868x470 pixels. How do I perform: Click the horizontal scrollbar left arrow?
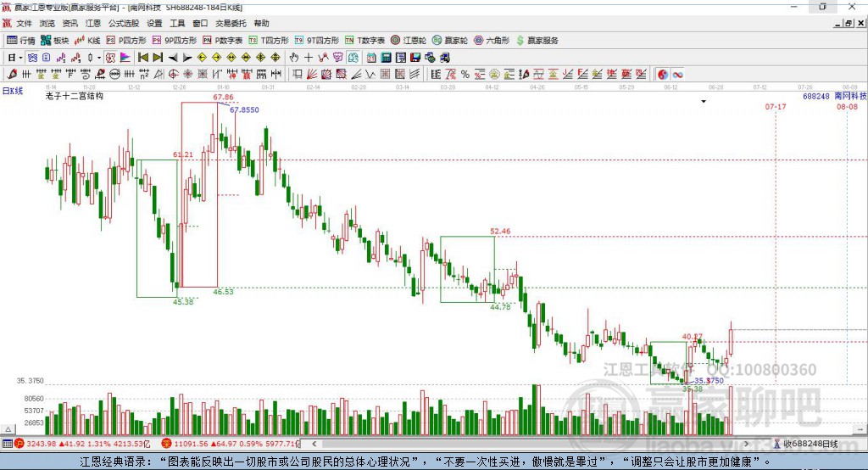point(314,444)
